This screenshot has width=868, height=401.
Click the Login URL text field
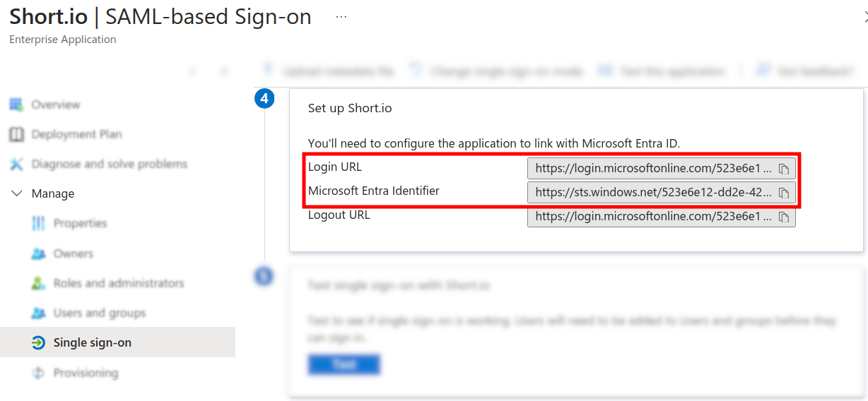pyautogui.click(x=653, y=169)
